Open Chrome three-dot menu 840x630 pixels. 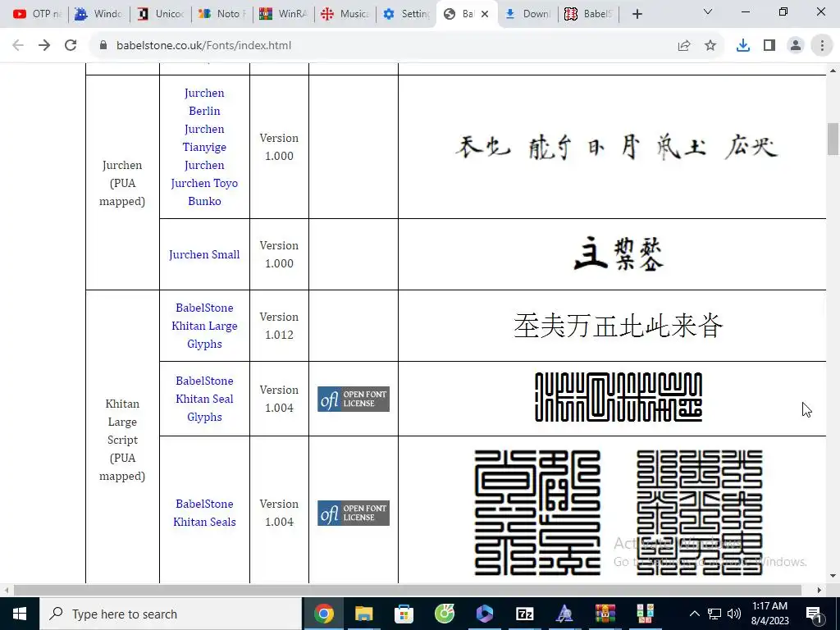[x=822, y=46]
